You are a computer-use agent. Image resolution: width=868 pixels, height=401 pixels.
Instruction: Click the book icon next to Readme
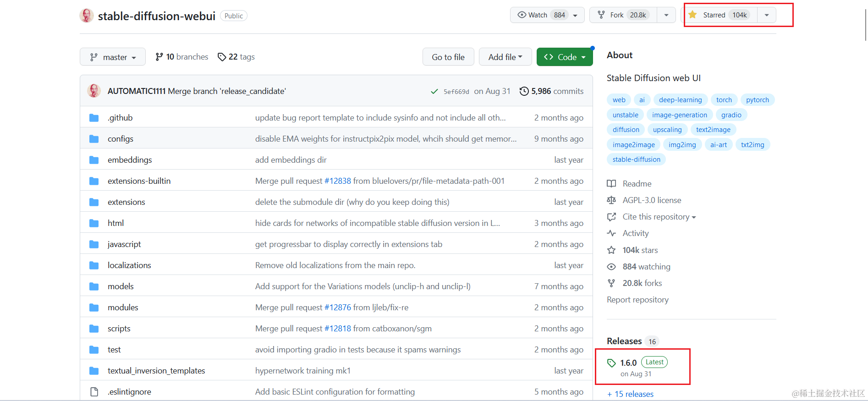[x=611, y=184]
